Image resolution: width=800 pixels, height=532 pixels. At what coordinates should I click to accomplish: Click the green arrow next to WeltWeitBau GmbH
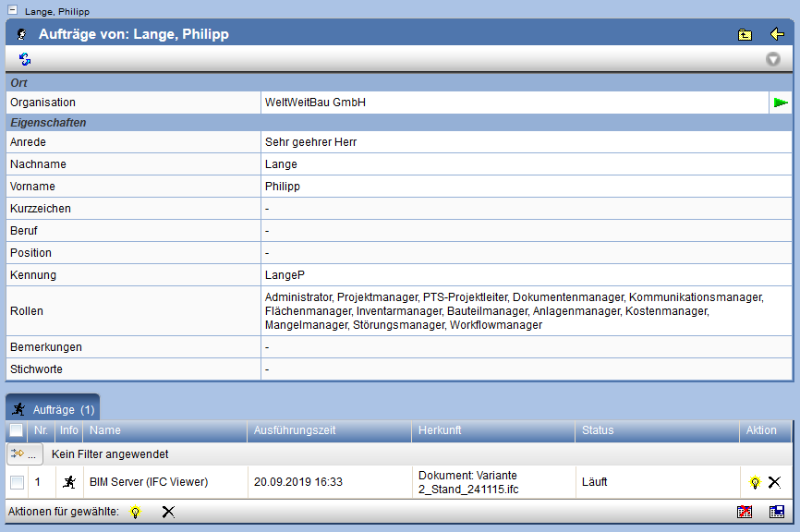pos(781,103)
